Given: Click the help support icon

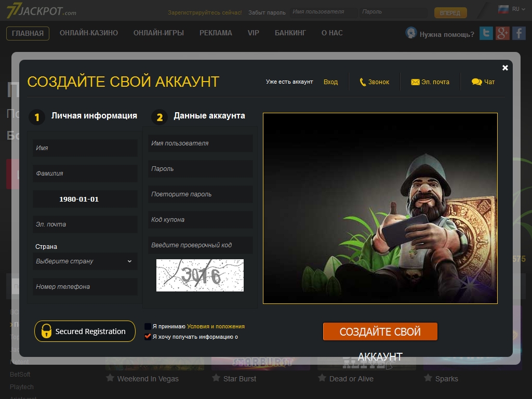Looking at the screenshot, I should point(411,33).
